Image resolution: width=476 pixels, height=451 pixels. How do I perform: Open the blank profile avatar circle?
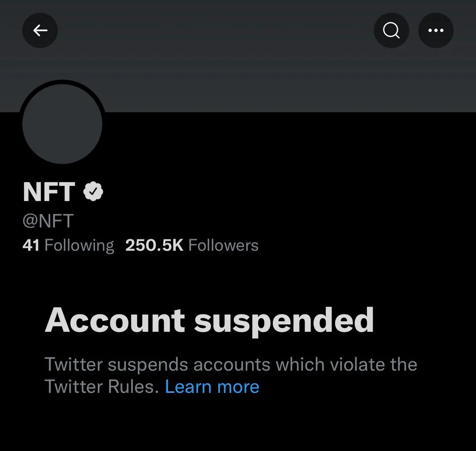[62, 124]
